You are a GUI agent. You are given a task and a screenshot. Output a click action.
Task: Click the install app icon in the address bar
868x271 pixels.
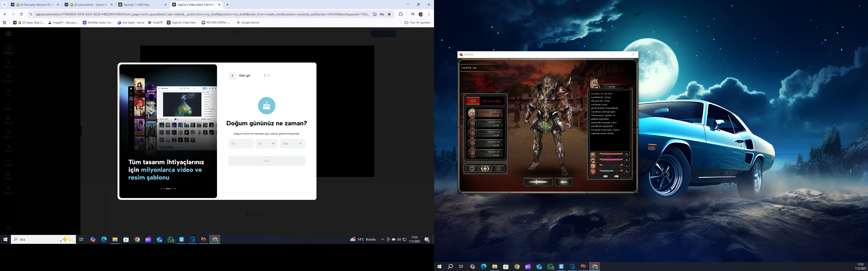coord(375,14)
